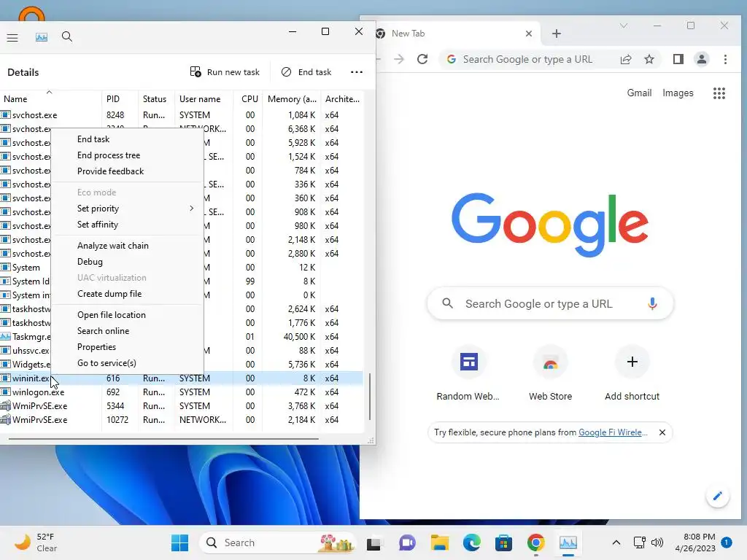
Task: Open Gmail link
Action: click(639, 93)
